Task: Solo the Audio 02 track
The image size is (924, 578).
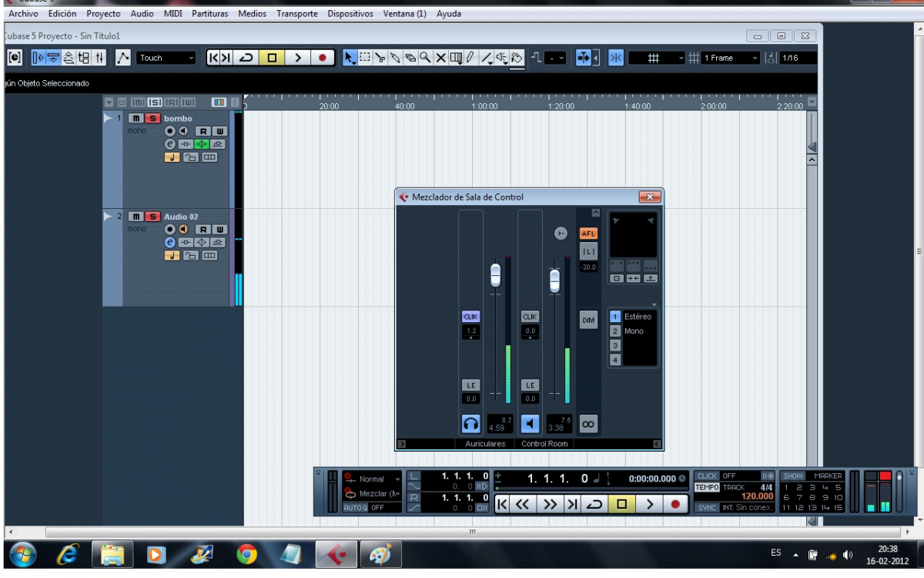Action: coord(153,217)
